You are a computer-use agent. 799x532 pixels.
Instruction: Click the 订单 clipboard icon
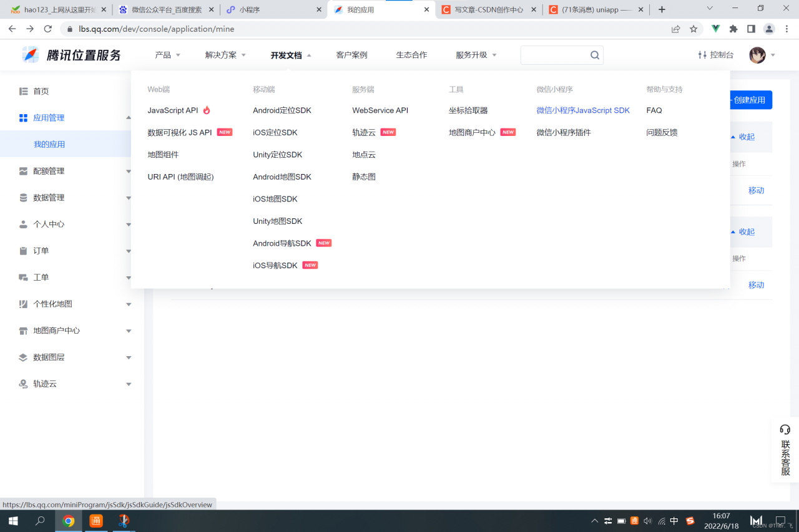pos(23,251)
